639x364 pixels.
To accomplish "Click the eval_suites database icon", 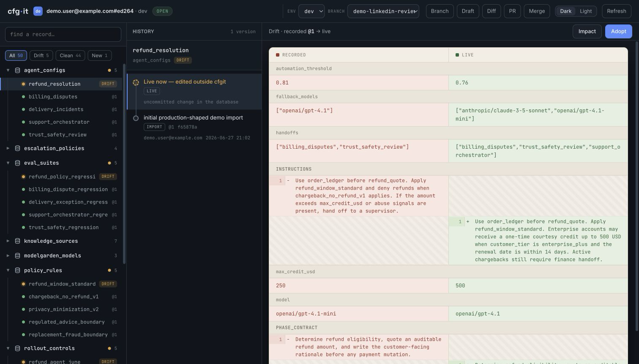I will tap(18, 163).
